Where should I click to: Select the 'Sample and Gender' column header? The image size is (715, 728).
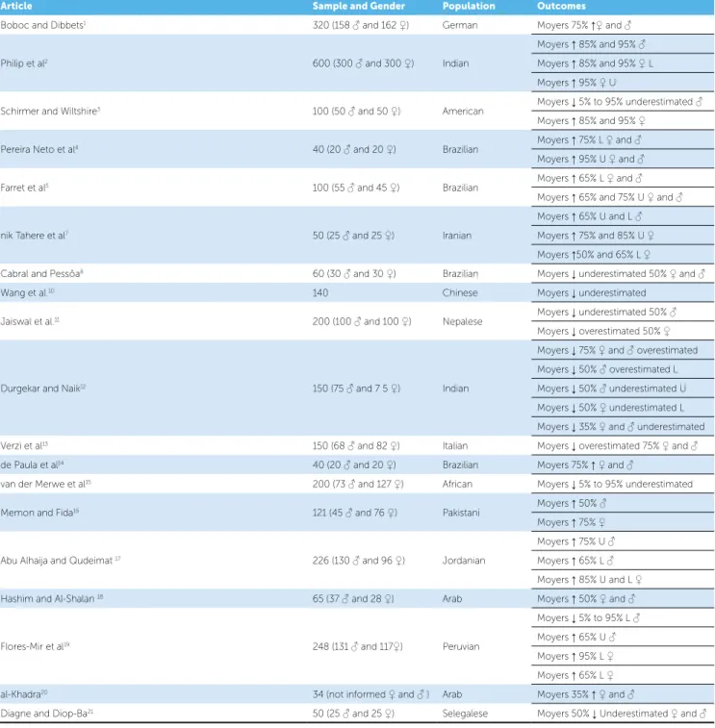[x=358, y=6]
